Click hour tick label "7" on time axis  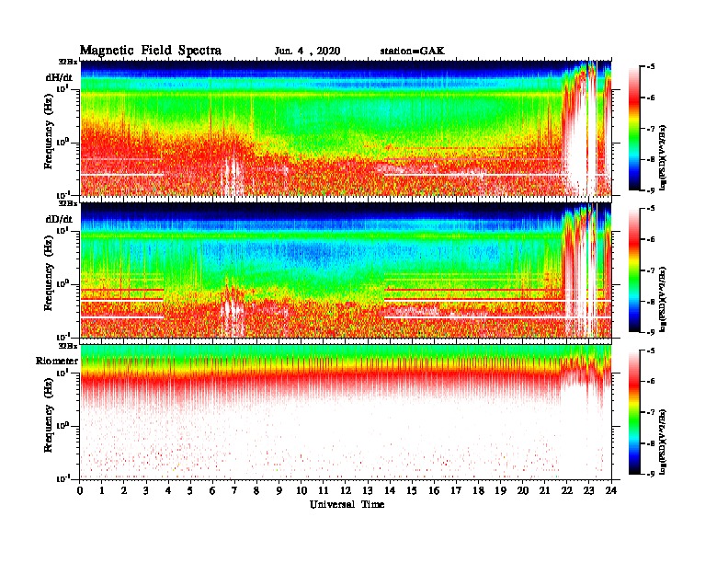click(235, 490)
